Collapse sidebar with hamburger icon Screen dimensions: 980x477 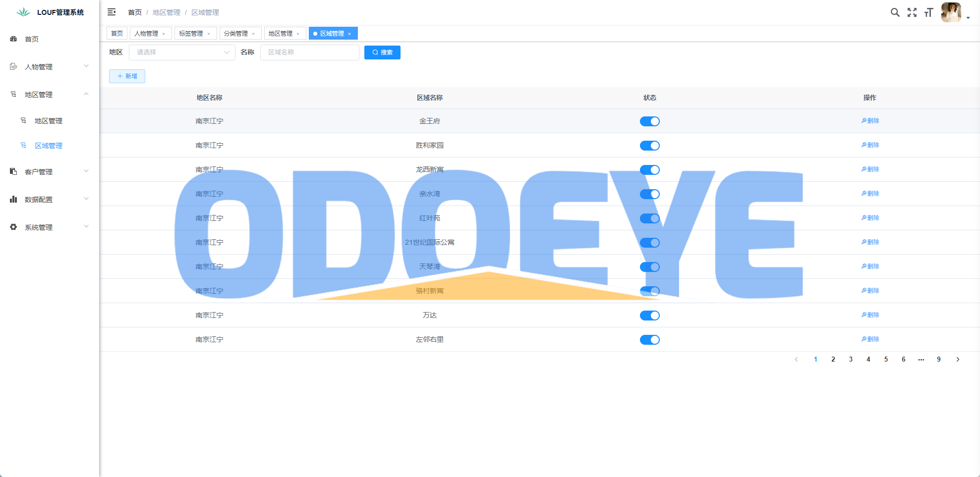pyautogui.click(x=112, y=12)
